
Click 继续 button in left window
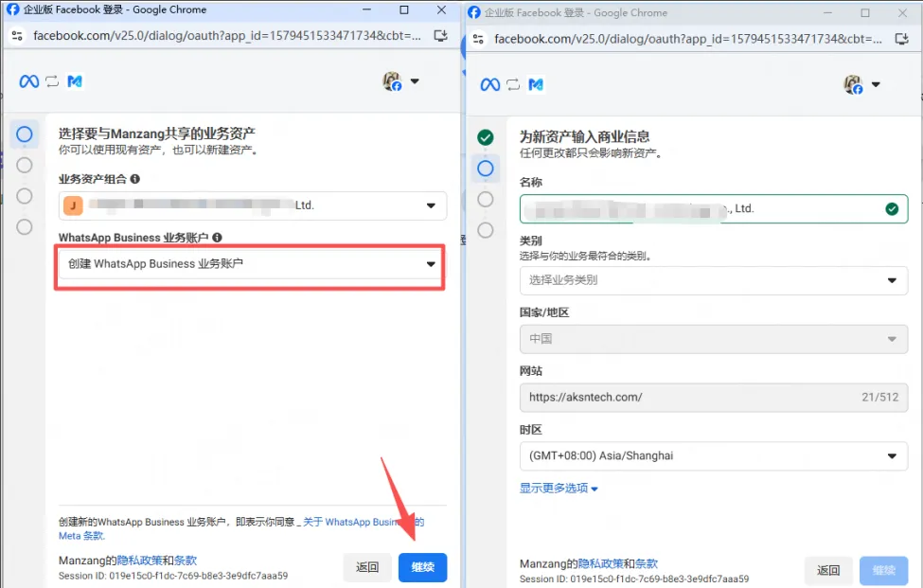(422, 567)
